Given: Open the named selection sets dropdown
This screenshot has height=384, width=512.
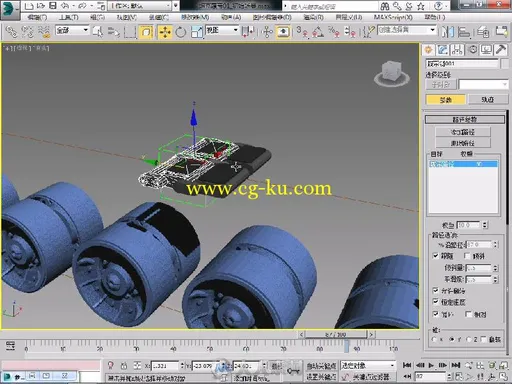Looking at the screenshot, I should tap(407, 30).
